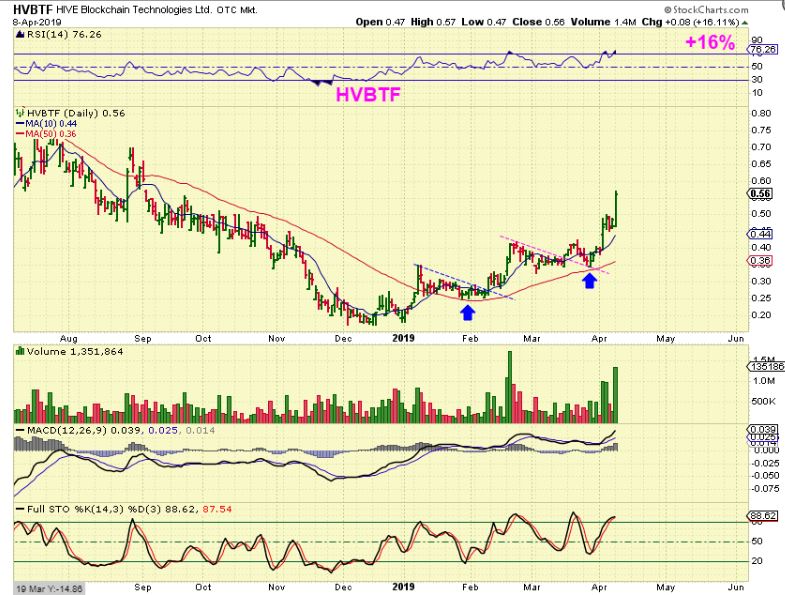
Task: Click the volume bar legend icon
Action: tap(20, 351)
